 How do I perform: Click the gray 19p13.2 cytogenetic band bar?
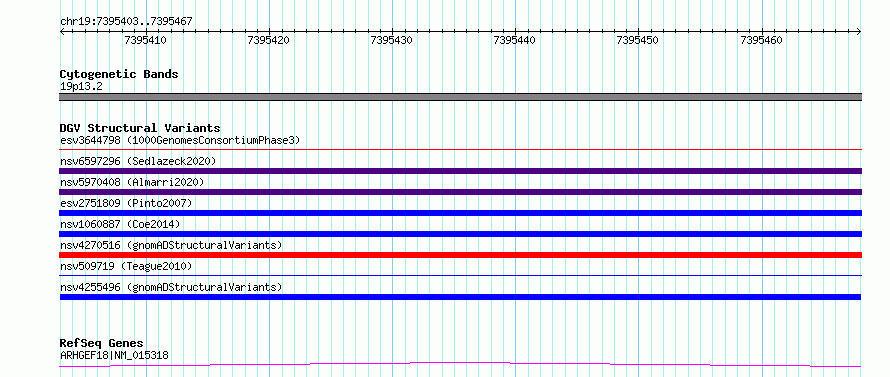[x=460, y=97]
